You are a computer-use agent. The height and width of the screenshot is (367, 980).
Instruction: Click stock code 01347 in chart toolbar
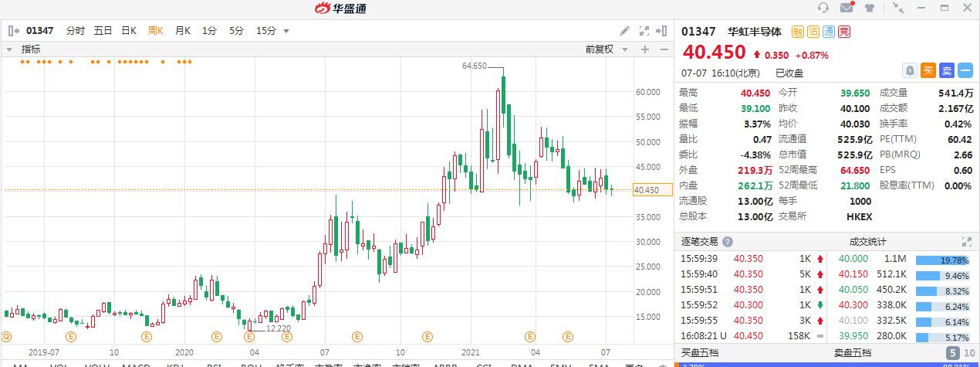click(40, 31)
